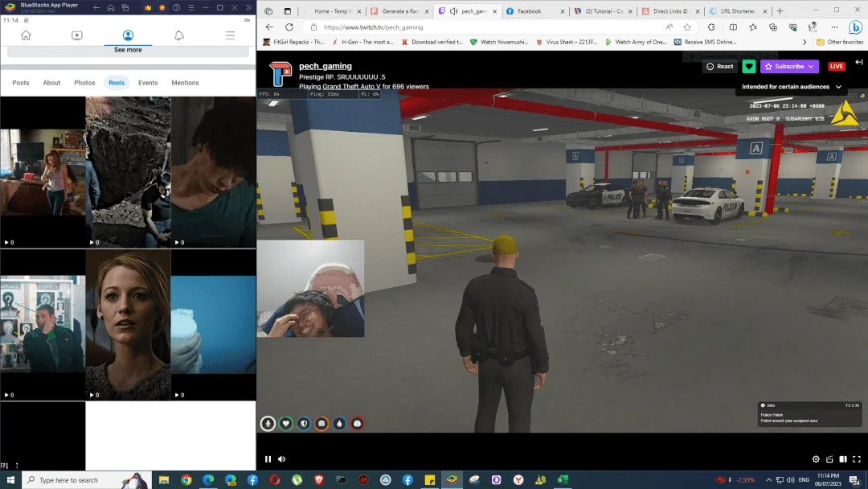This screenshot has height=489, width=868.
Task: Click the purple Subscribe button
Action: (x=789, y=67)
